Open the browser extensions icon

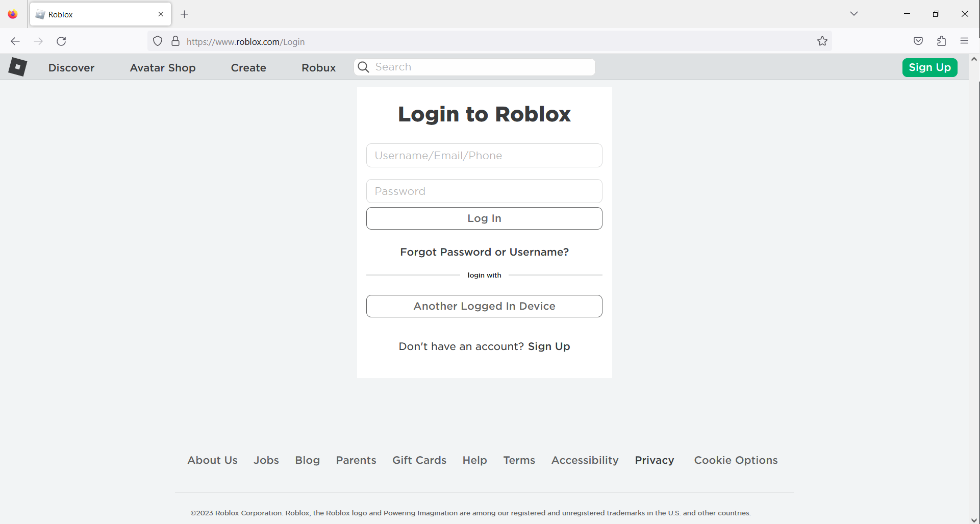[x=941, y=41]
